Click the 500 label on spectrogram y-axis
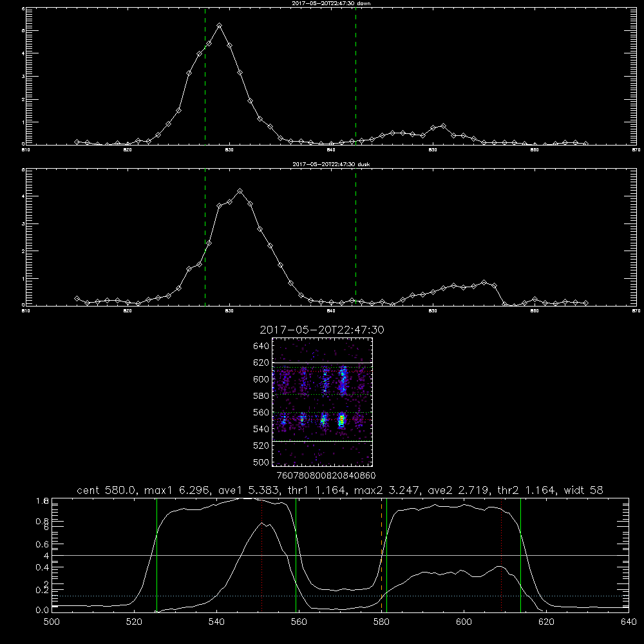 tap(261, 462)
